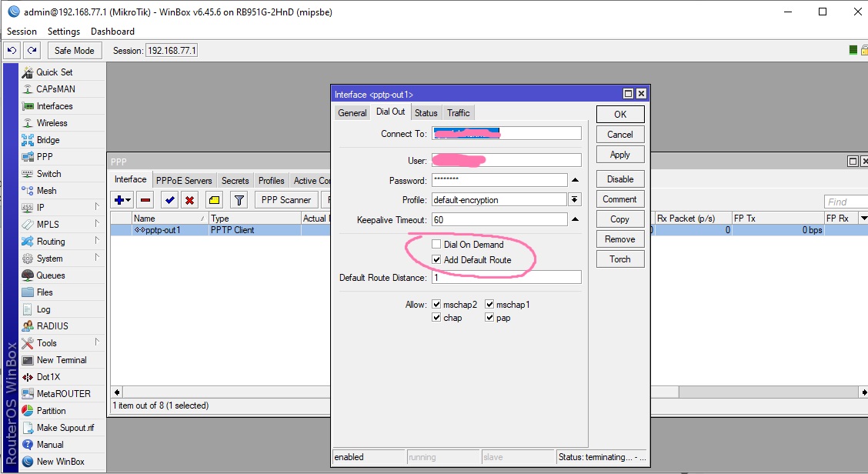Expand the System submenu
Screen dimensions: 868x474
pos(97,258)
